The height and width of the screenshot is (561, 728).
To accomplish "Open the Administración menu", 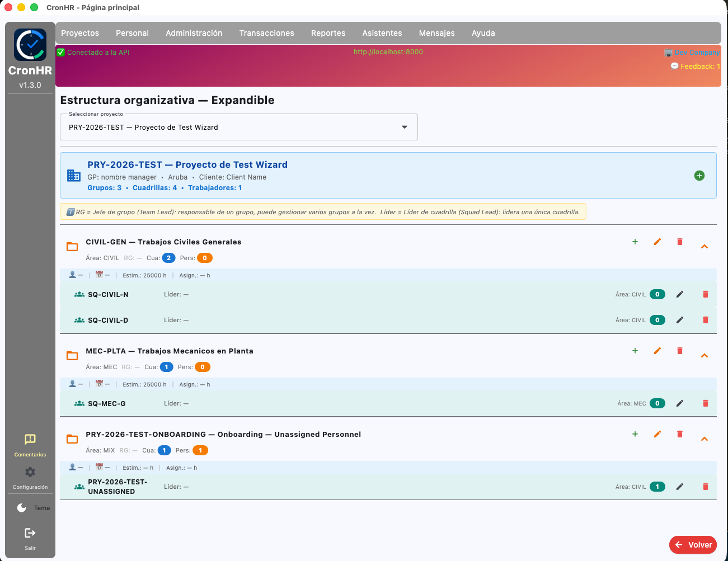I will pos(194,33).
